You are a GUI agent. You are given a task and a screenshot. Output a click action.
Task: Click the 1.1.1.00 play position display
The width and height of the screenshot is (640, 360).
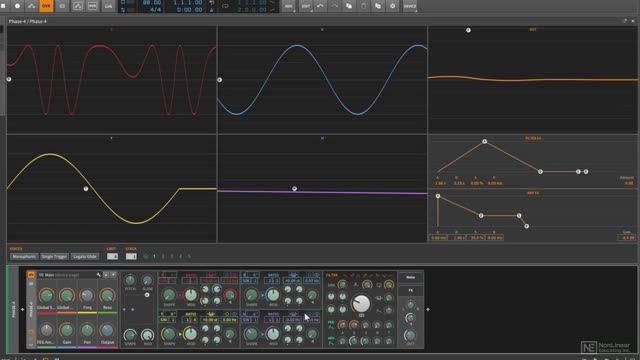[x=188, y=2]
